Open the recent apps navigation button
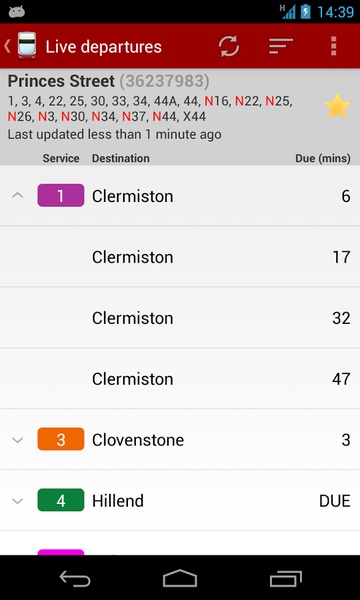Viewport: 360px width, 600px height. pyautogui.click(x=285, y=578)
